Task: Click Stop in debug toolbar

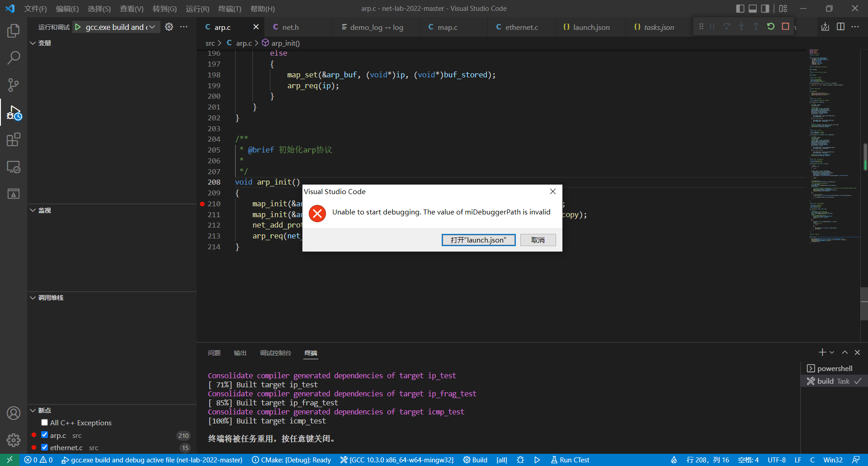Action: coord(786,27)
